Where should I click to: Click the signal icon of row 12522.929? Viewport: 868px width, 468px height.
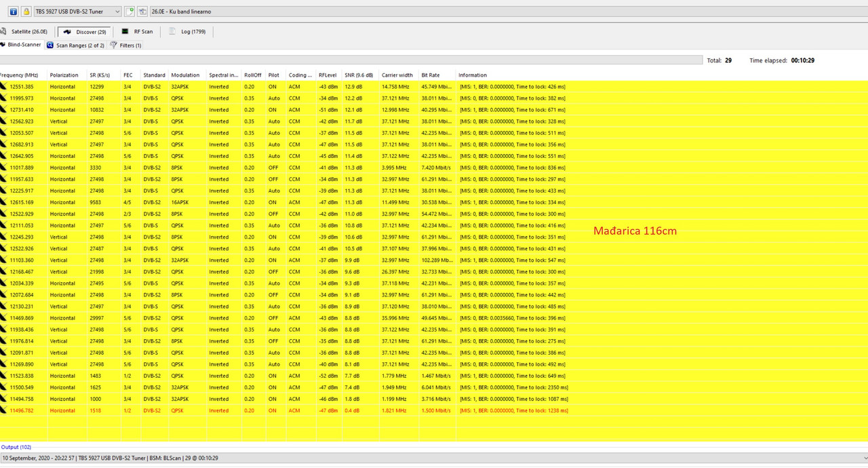point(3,214)
